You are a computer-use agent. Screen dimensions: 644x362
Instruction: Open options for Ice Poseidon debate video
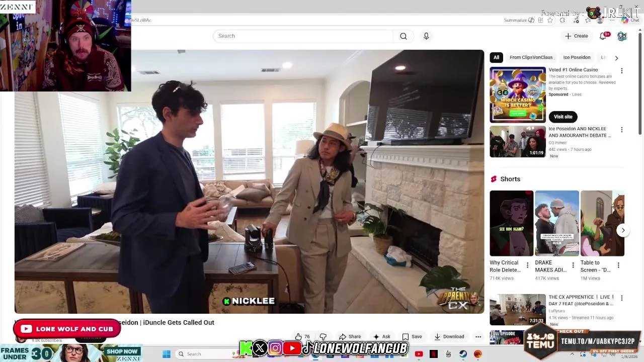[621, 130]
